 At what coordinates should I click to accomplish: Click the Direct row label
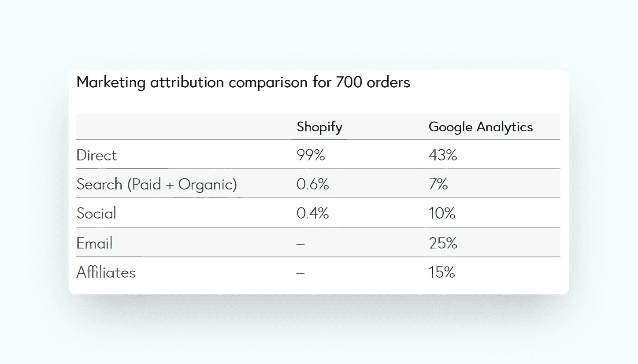tap(96, 155)
